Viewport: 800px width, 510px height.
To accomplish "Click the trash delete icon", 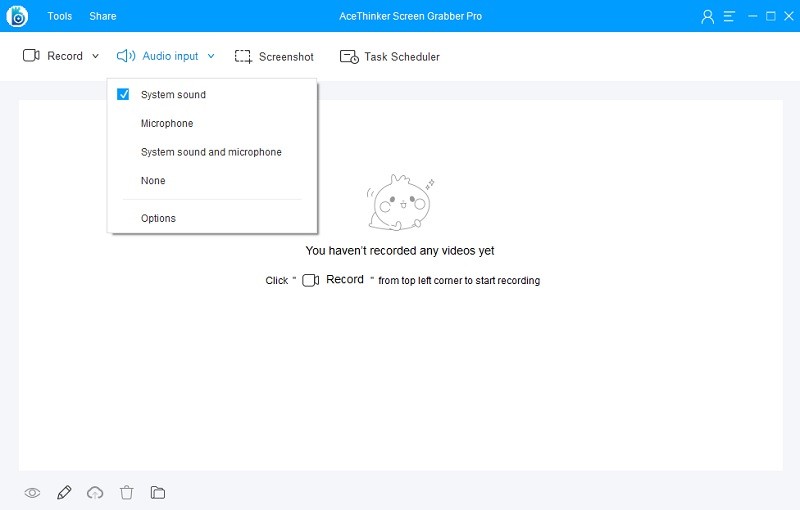I will pos(126,492).
